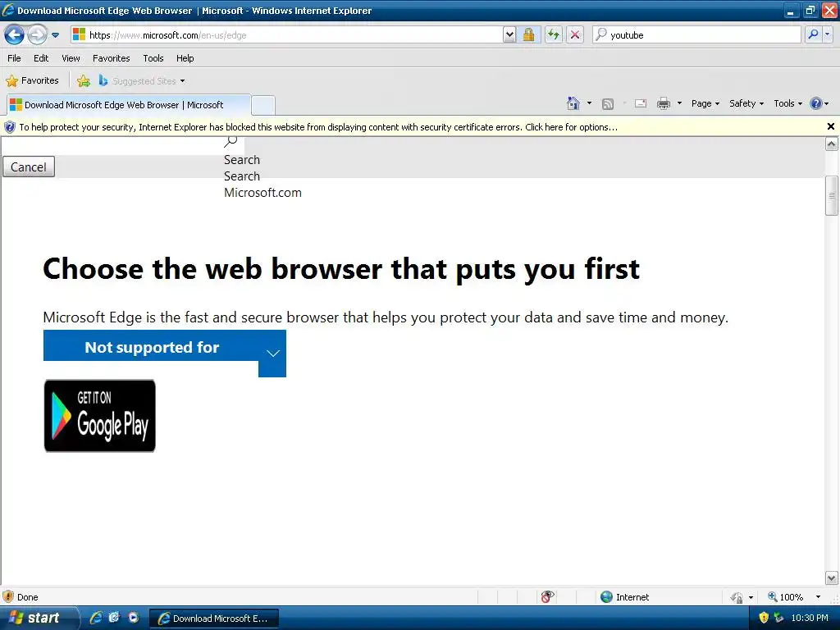Click the Search Microsoft.com text
840x630 pixels.
coord(262,185)
